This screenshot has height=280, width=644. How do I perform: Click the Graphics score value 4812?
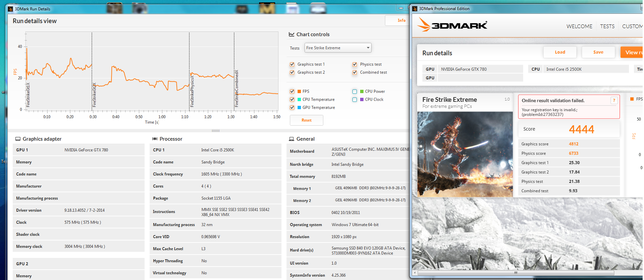coord(574,144)
